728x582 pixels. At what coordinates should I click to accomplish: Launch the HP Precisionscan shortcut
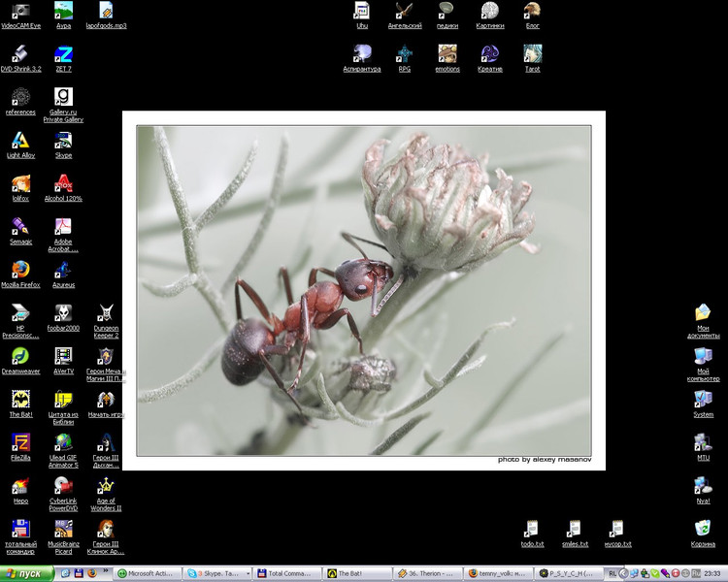click(20, 321)
